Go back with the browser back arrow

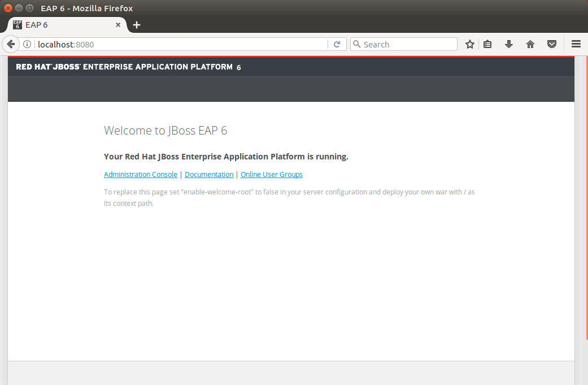click(x=11, y=44)
